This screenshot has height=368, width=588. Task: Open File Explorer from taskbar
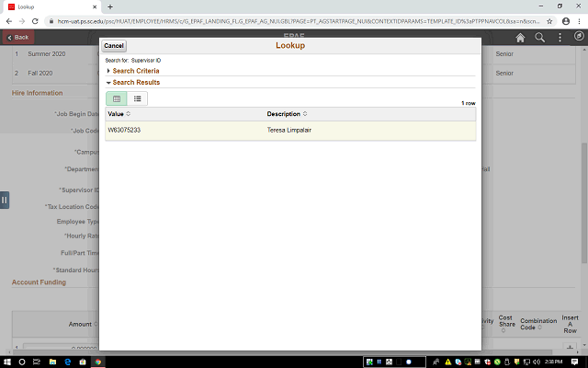click(52, 362)
